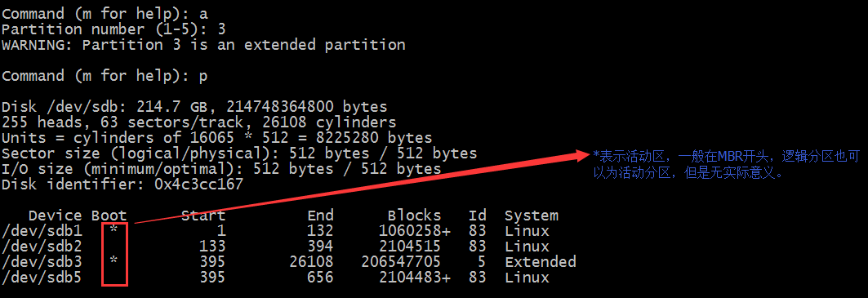Click the 206547705 blocks value

tap(401, 261)
